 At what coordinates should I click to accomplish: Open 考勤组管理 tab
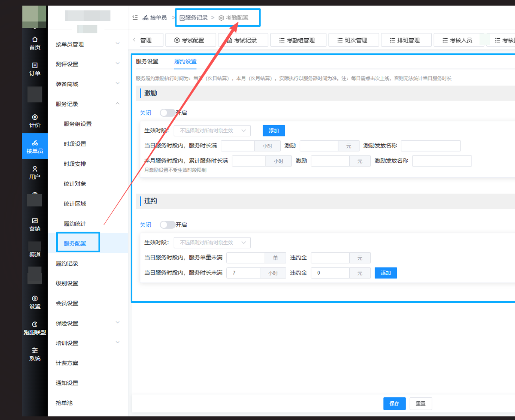(298, 40)
